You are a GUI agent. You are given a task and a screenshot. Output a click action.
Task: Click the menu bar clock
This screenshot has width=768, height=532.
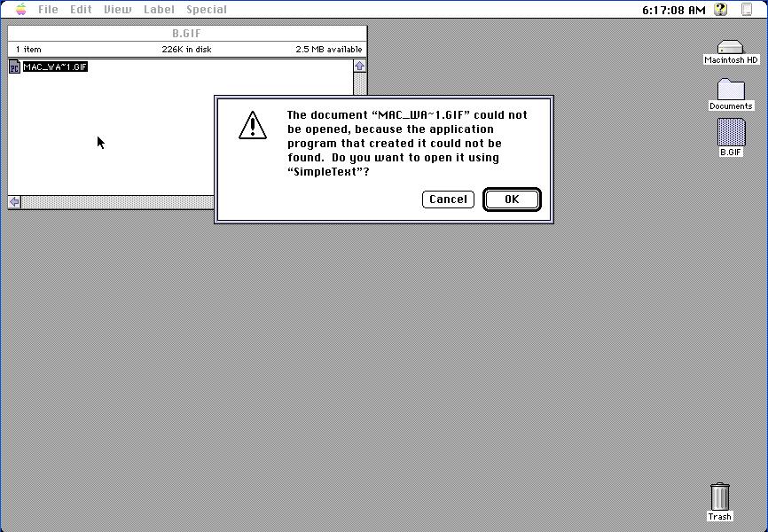674,10
